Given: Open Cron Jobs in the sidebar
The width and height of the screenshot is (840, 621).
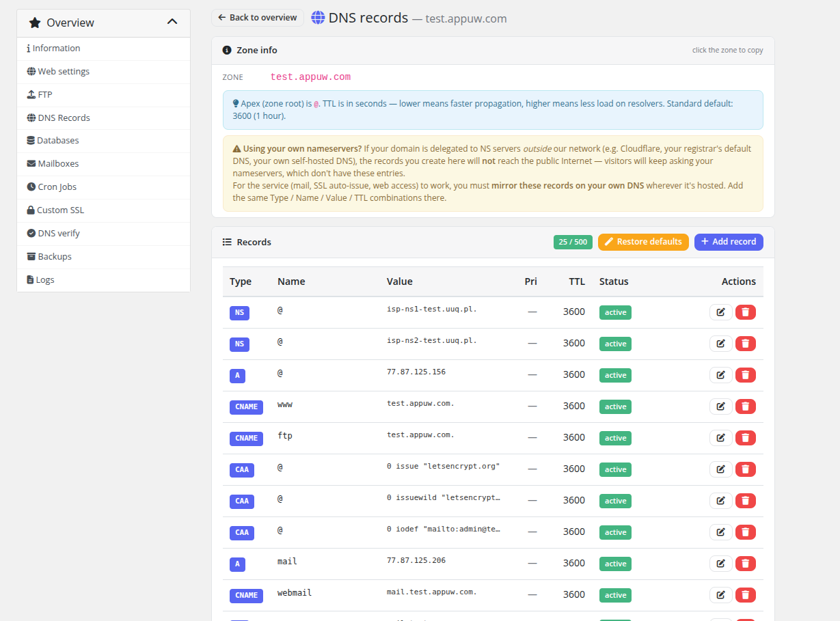Looking at the screenshot, I should (103, 187).
